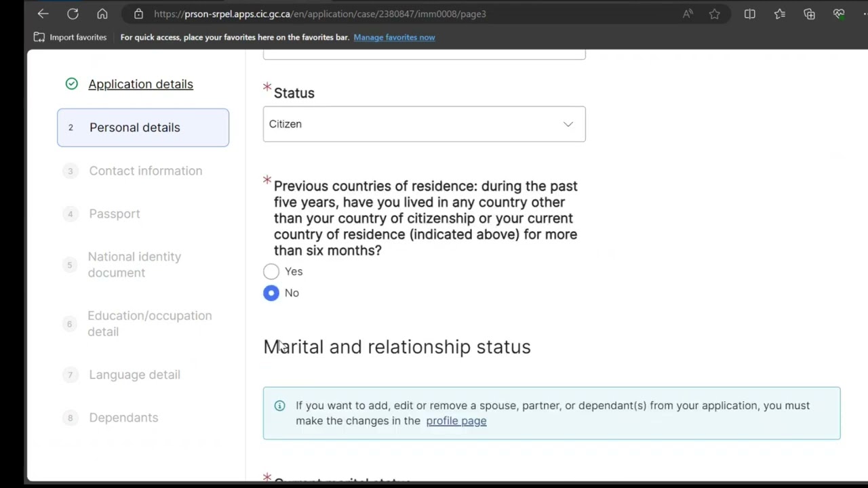Reload the page with refresh icon
Viewport: 868px width, 488px height.
click(x=73, y=14)
